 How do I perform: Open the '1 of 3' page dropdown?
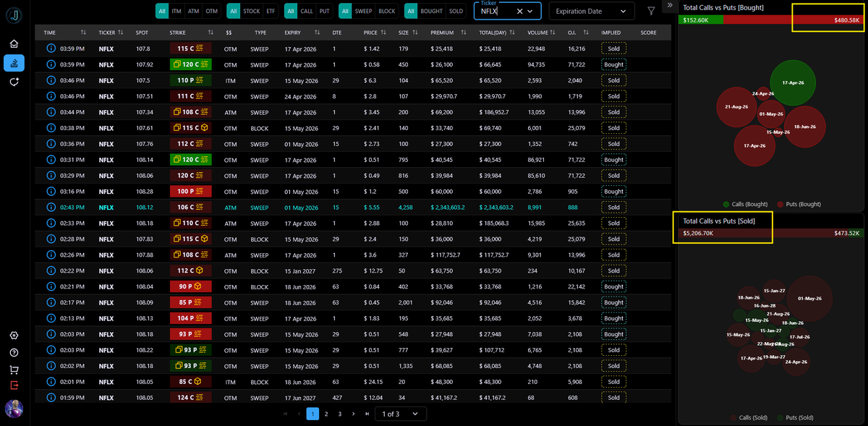[401, 414]
